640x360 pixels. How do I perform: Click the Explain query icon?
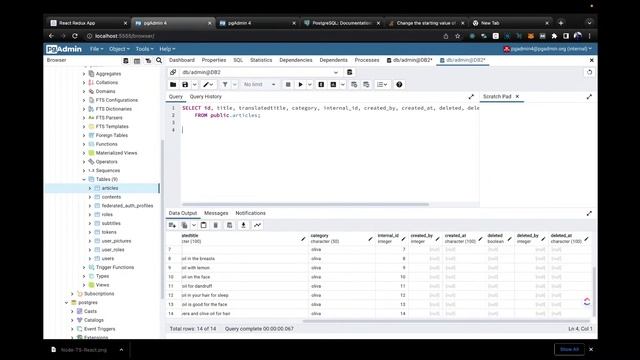tap(321, 84)
